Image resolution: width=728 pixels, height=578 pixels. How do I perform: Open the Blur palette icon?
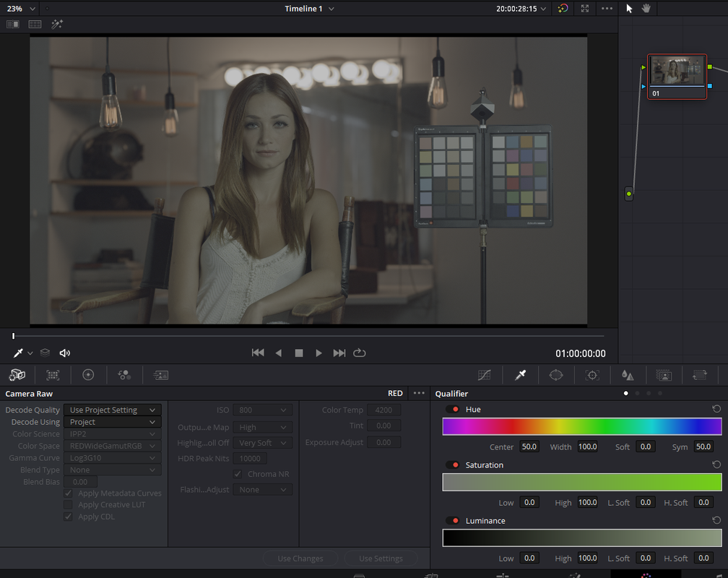[628, 375]
